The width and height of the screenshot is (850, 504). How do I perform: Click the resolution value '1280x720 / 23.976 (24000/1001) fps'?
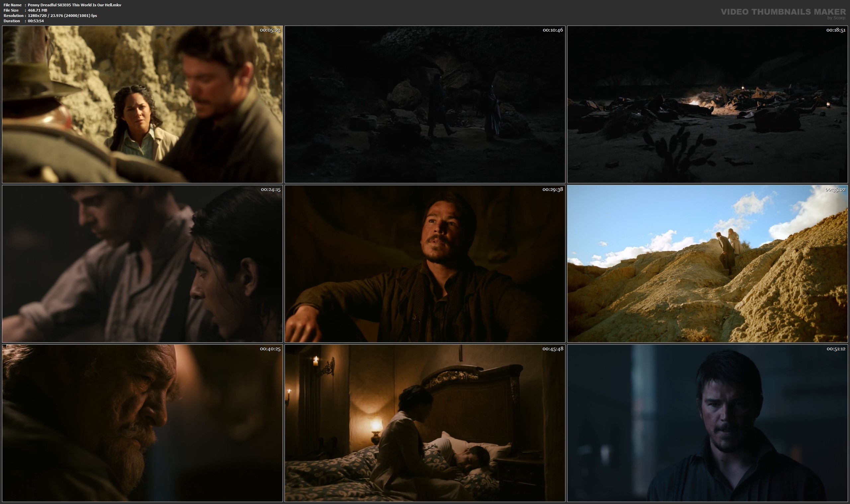click(x=62, y=16)
